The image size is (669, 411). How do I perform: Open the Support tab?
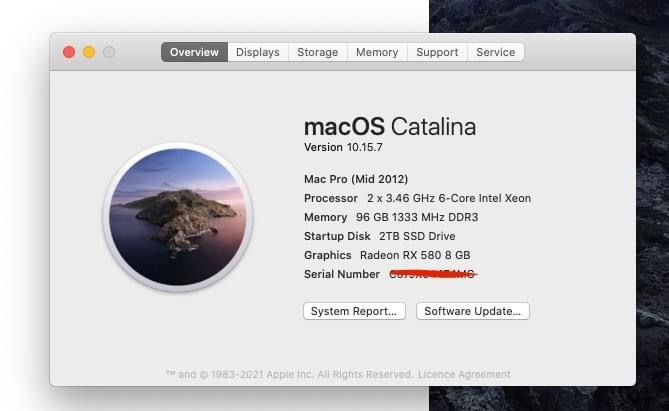[437, 52]
